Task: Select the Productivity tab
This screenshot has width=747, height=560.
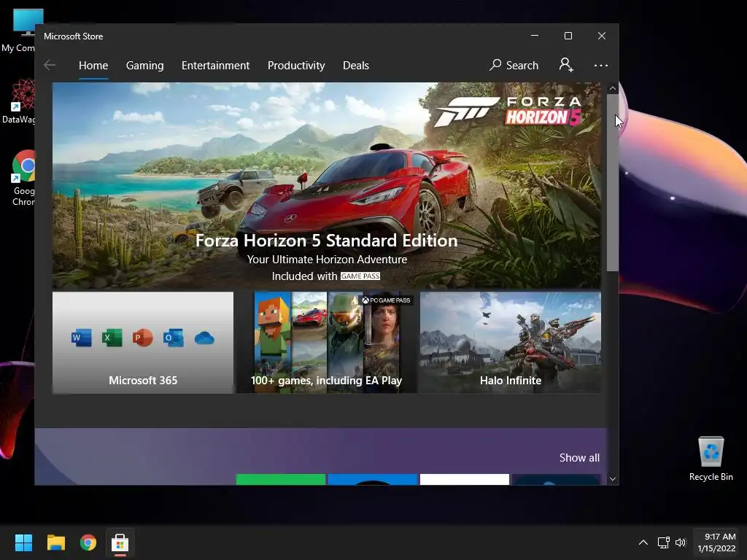Action: [296, 65]
